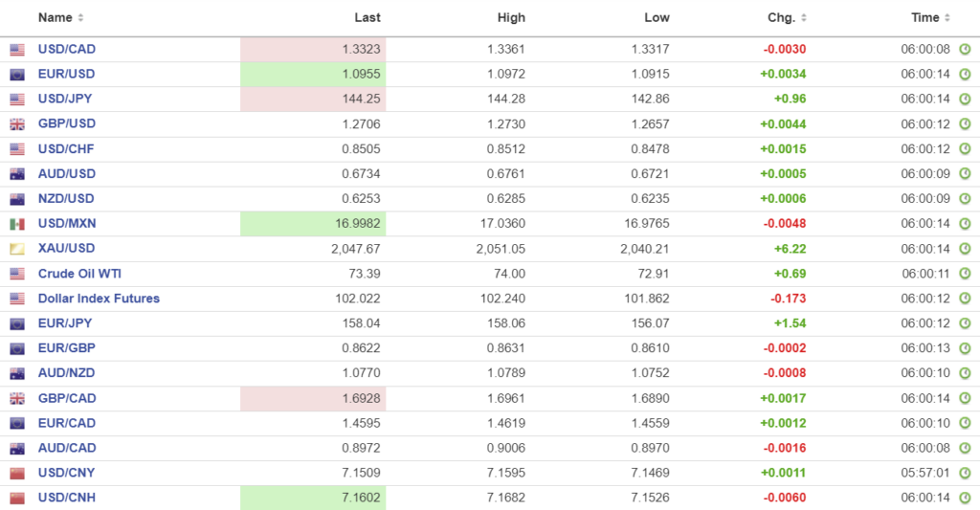This screenshot has width=980, height=510.
Task: Open the GBP/CAD pair page
Action: [67, 398]
